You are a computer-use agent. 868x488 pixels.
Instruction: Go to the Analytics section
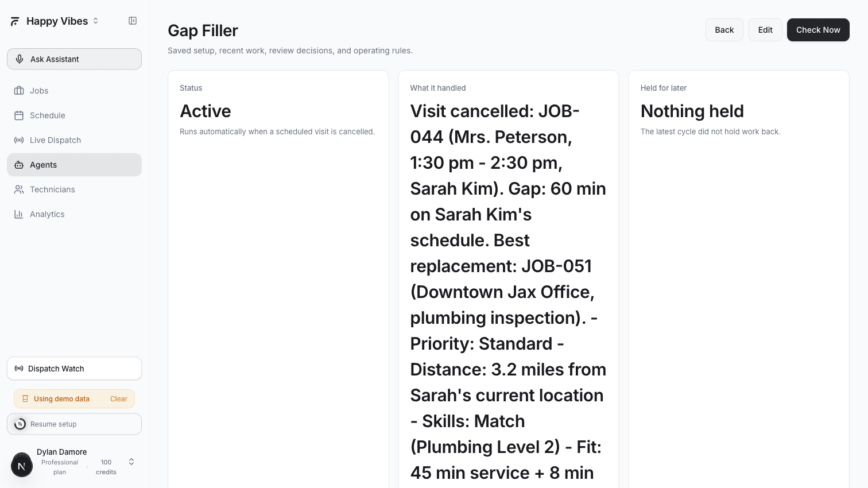(x=47, y=214)
